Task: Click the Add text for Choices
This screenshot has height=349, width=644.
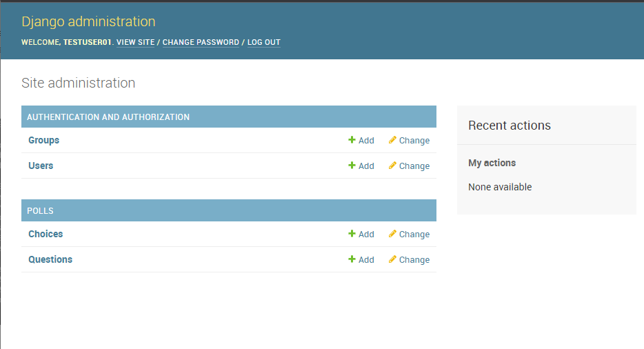Action: (x=366, y=235)
